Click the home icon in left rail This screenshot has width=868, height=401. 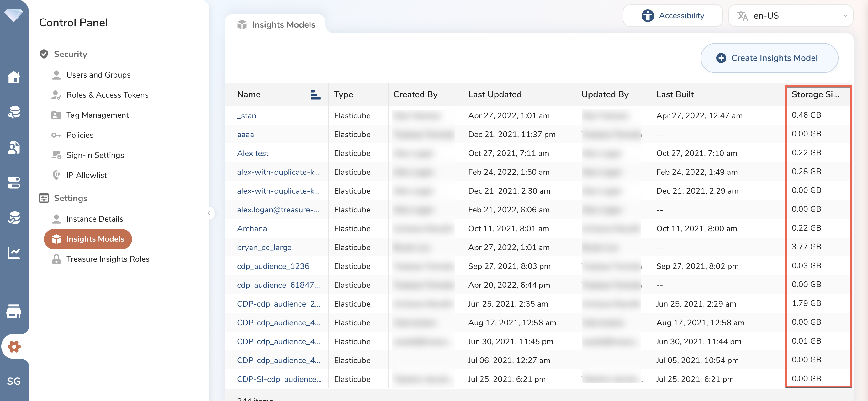[x=14, y=77]
